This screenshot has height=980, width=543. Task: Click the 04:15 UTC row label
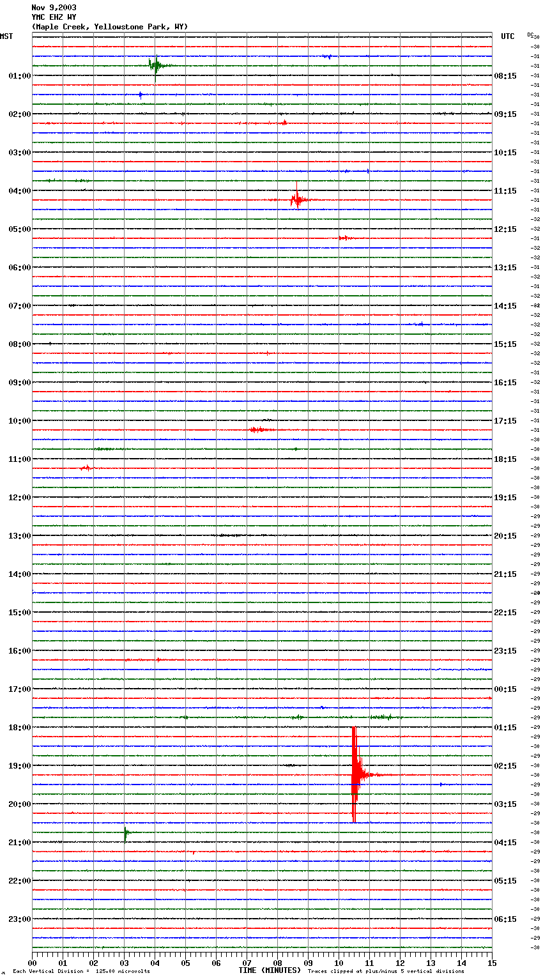tap(505, 843)
